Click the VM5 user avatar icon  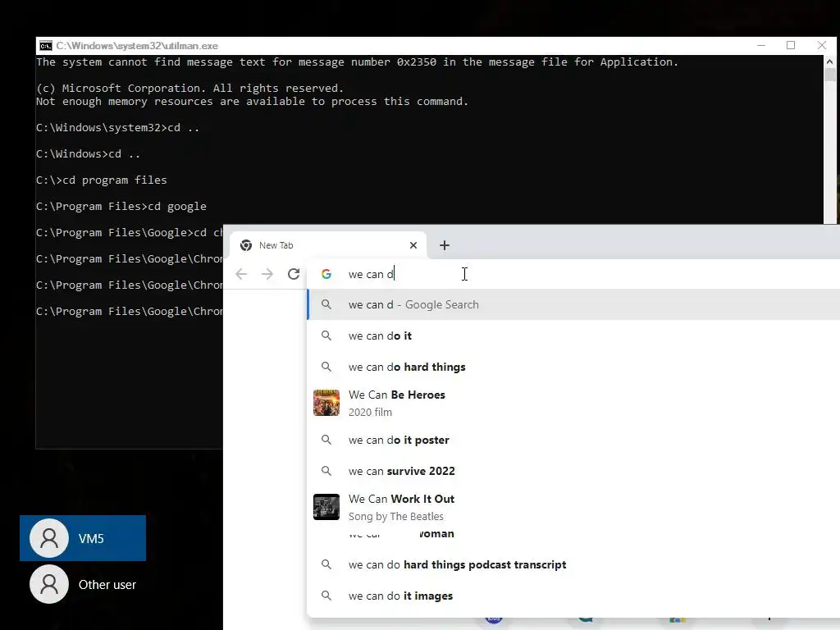(48, 538)
